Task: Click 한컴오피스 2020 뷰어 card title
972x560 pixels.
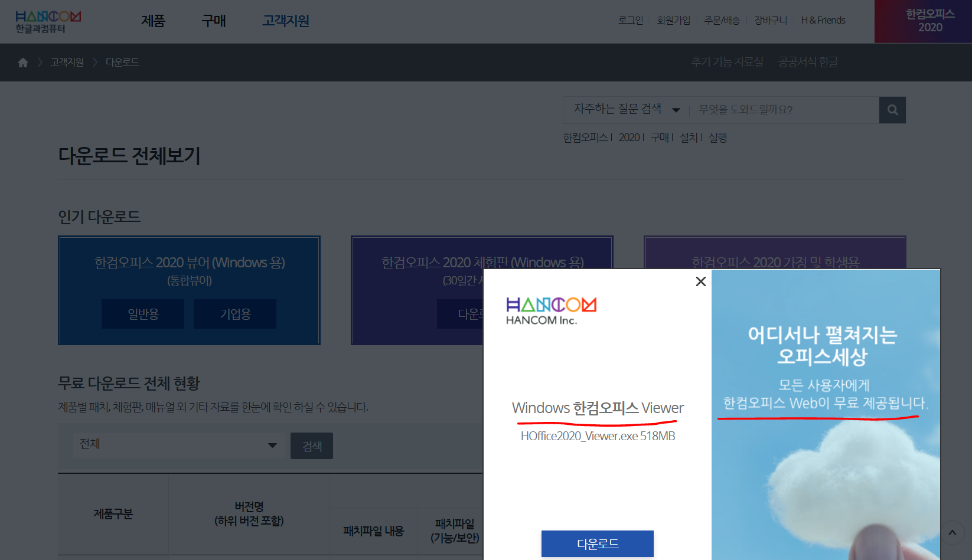Action: point(190,263)
